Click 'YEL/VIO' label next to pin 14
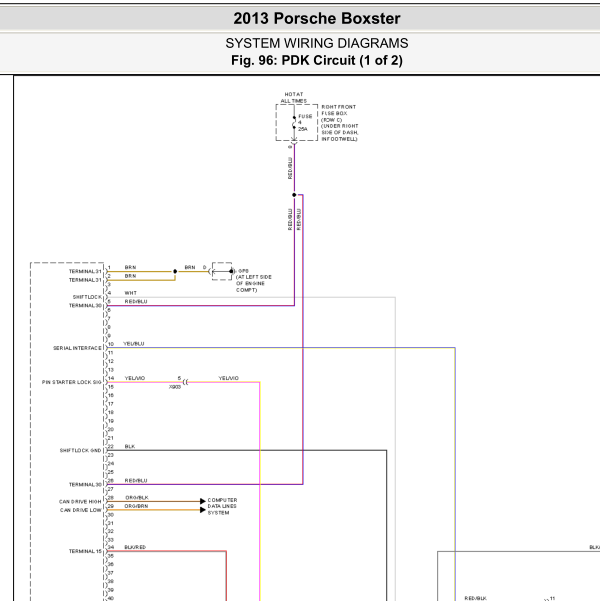This screenshot has width=600, height=601. tap(135, 378)
